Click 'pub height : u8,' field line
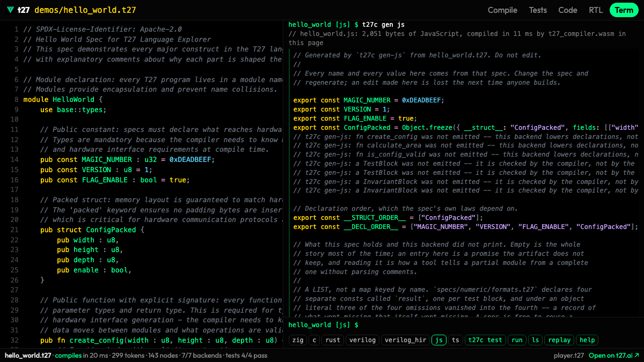644x362 pixels. tap(90, 250)
